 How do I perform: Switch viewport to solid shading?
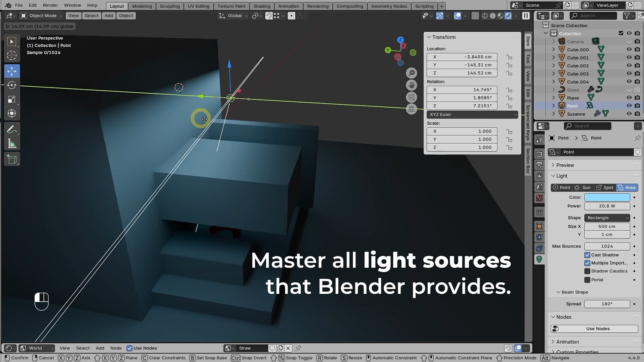[492, 16]
